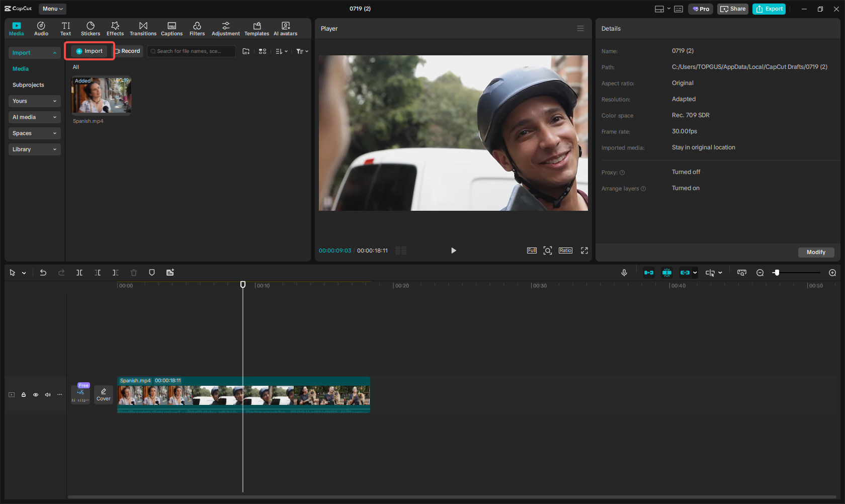Screen dimensions: 845x504
Task: Open the selection tool dropdown arrow
Action: click(23, 272)
